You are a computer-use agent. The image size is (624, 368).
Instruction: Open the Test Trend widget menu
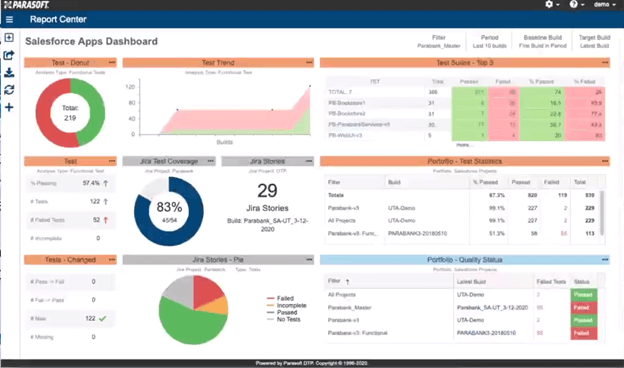309,62
